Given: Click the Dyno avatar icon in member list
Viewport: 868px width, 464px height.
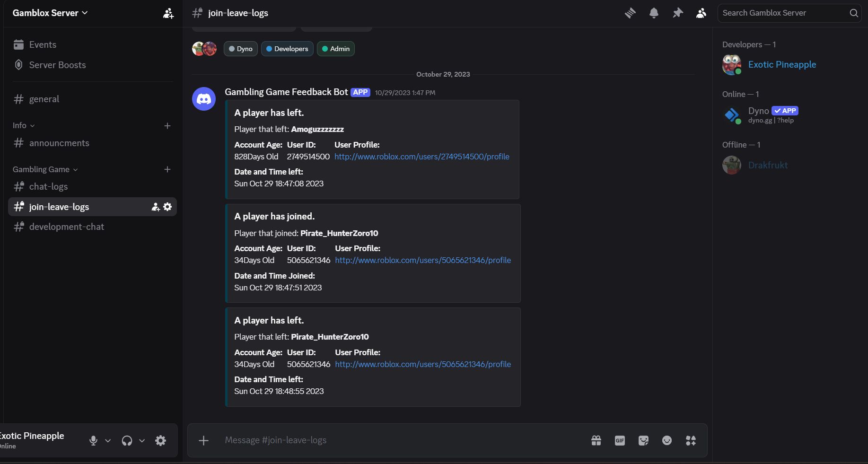Looking at the screenshot, I should tap(732, 115).
